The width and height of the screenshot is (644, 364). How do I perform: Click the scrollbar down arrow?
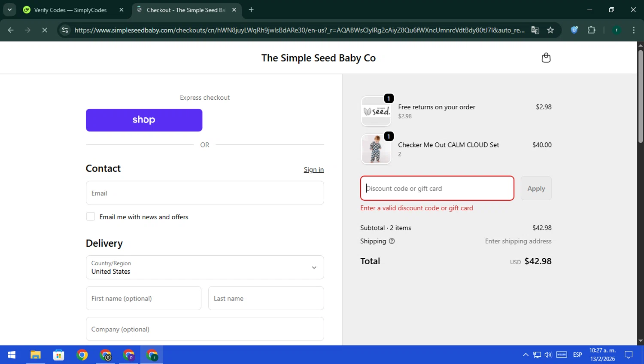coord(641,341)
